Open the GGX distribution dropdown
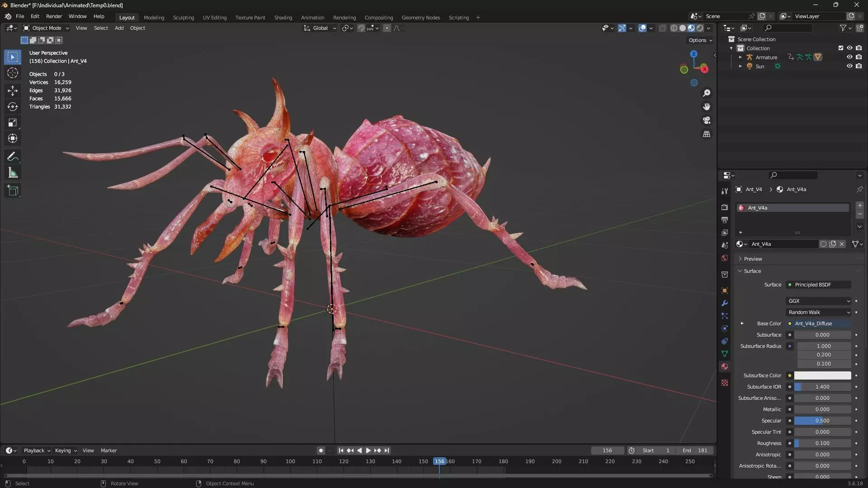Image resolution: width=868 pixels, height=488 pixels. pos(818,301)
